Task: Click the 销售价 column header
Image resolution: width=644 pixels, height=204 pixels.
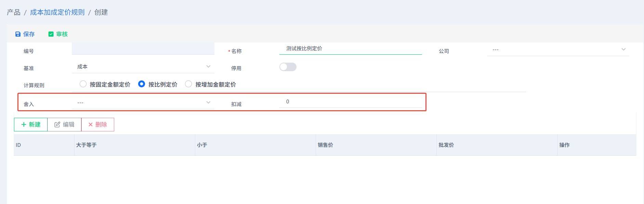Action: pos(326,145)
